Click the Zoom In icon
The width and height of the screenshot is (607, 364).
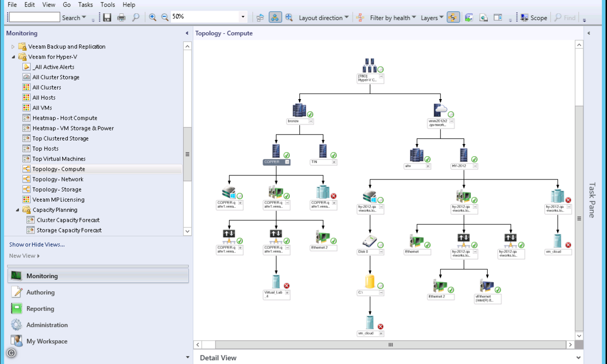pyautogui.click(x=153, y=17)
